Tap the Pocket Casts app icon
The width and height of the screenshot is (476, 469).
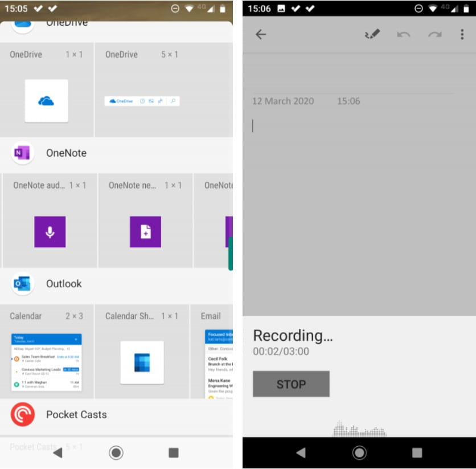[22, 415]
